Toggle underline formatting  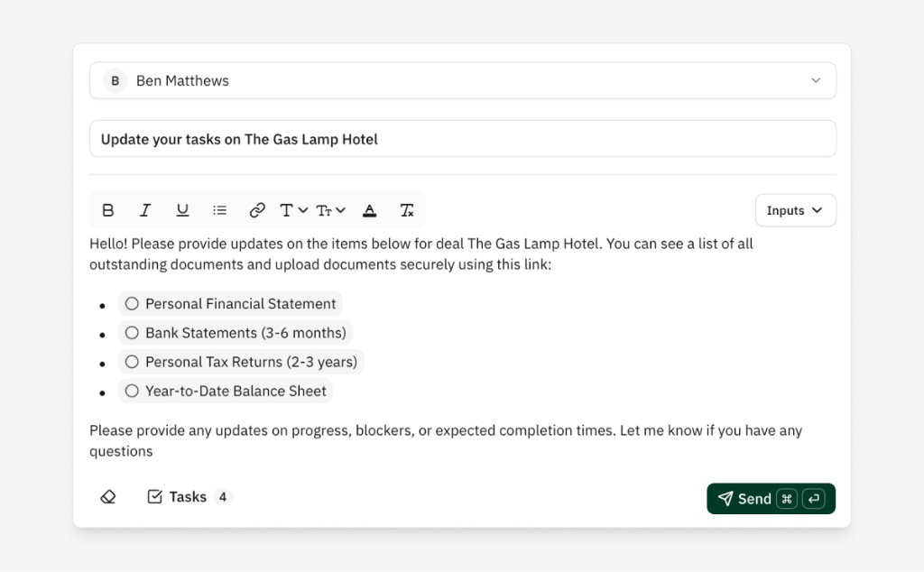coord(182,210)
